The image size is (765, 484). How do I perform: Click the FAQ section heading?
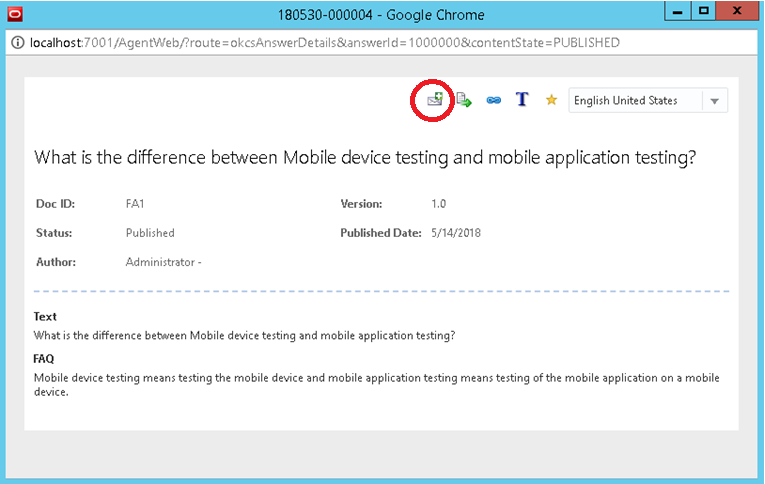[x=44, y=359]
